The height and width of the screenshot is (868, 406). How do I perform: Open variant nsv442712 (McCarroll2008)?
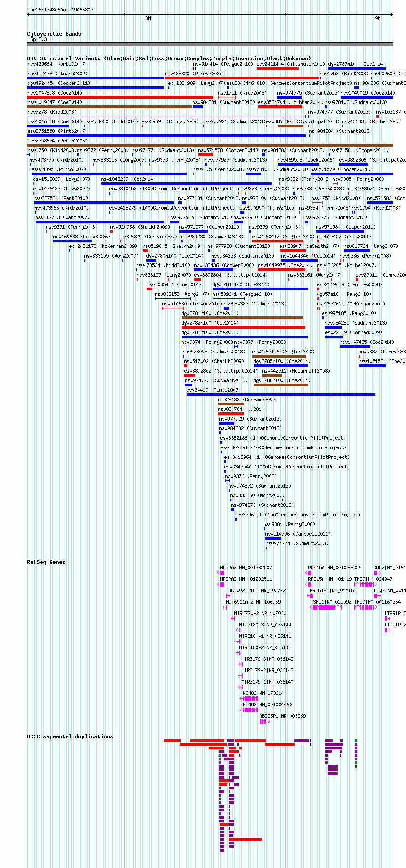(272, 375)
